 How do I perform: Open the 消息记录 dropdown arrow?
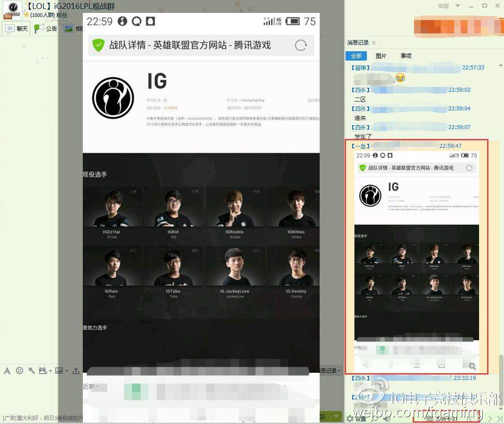coord(339,371)
